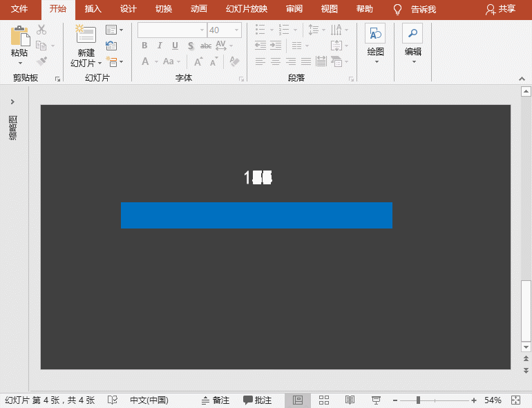Switch to the Animations (动画) tab
Viewport: 532px width, 408px height.
[199, 9]
